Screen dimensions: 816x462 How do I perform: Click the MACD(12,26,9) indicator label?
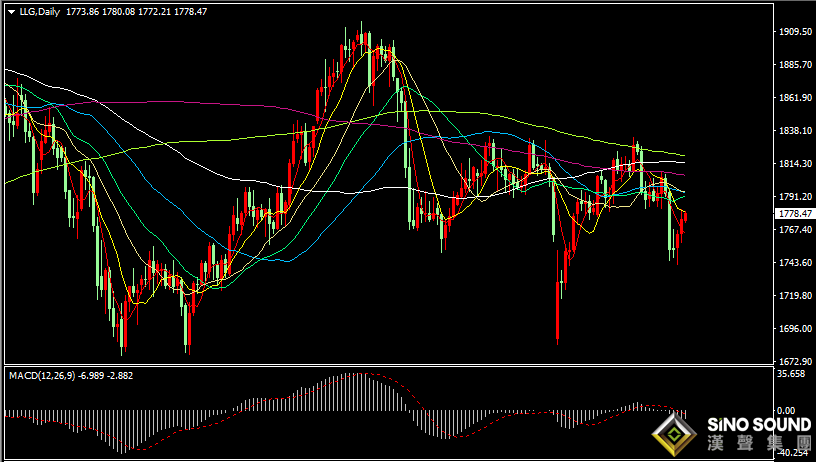[x=42, y=376]
